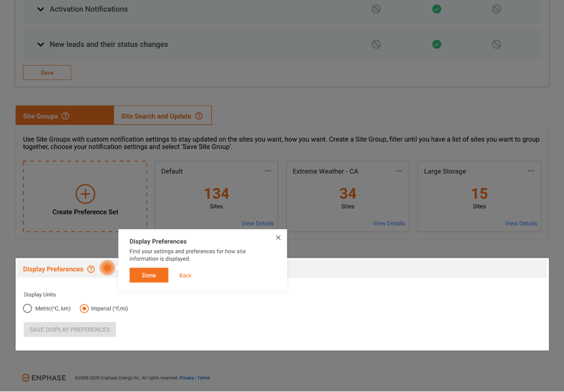Viewport: 564px width, 392px height.
Task: Close the Display Preferences popup
Action: (x=278, y=237)
